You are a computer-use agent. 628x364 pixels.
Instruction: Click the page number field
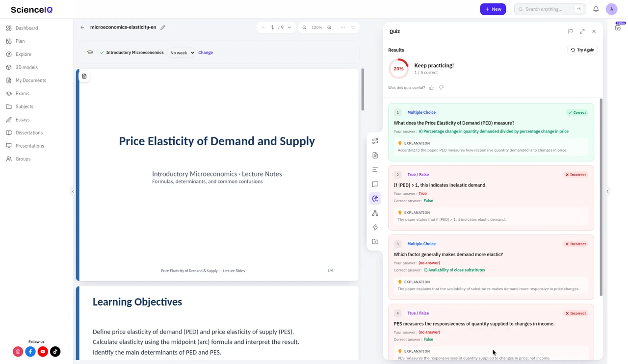click(273, 27)
